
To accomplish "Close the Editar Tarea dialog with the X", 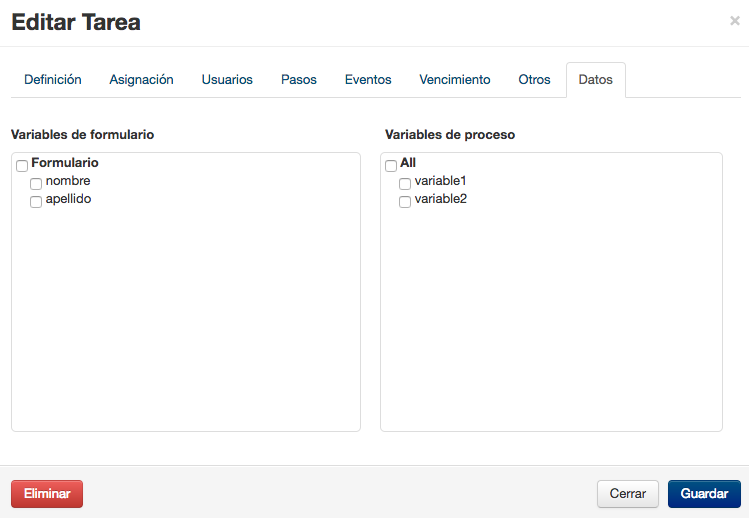I will pos(735,21).
